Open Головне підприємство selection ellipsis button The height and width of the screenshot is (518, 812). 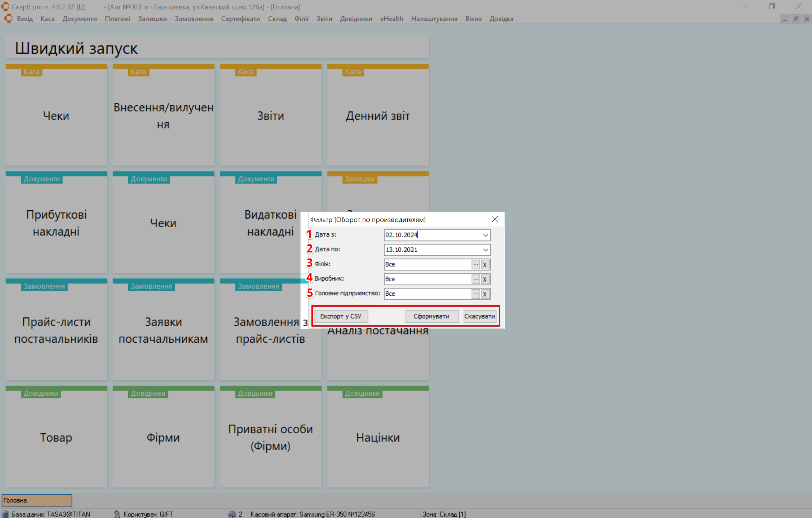(475, 294)
